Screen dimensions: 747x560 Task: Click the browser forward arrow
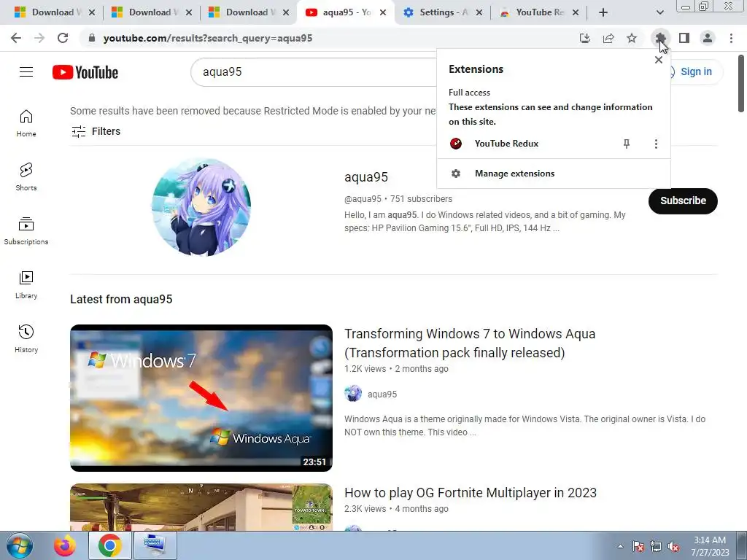tap(39, 38)
